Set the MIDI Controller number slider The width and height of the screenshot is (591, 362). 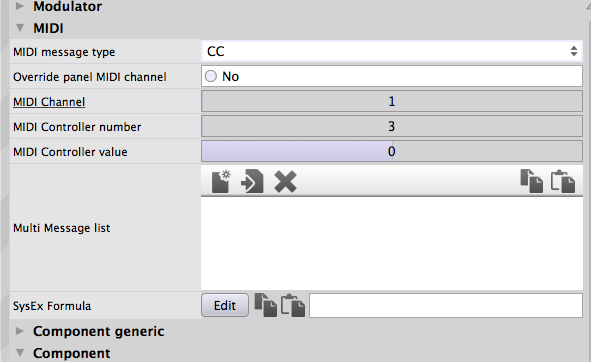(x=392, y=126)
